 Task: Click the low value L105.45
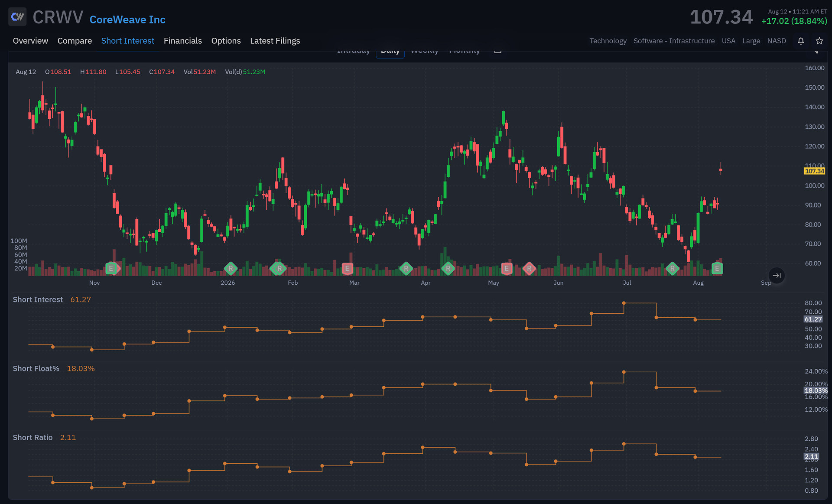click(128, 72)
